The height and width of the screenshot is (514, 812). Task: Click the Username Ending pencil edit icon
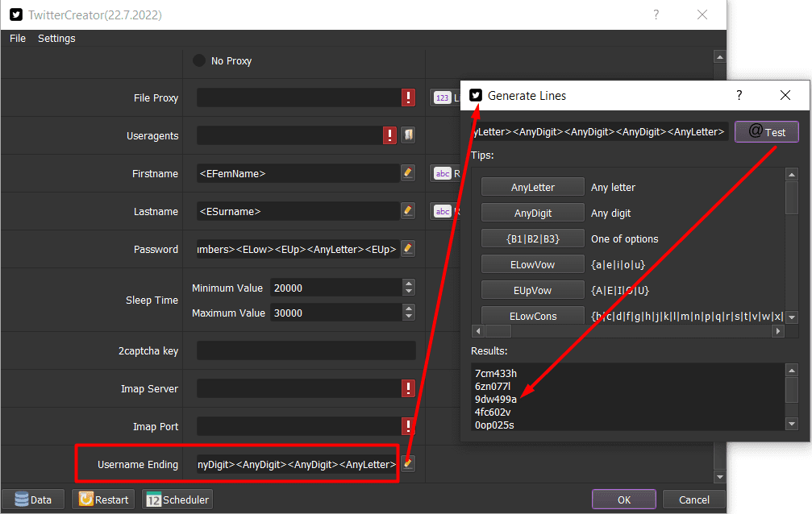coord(408,464)
